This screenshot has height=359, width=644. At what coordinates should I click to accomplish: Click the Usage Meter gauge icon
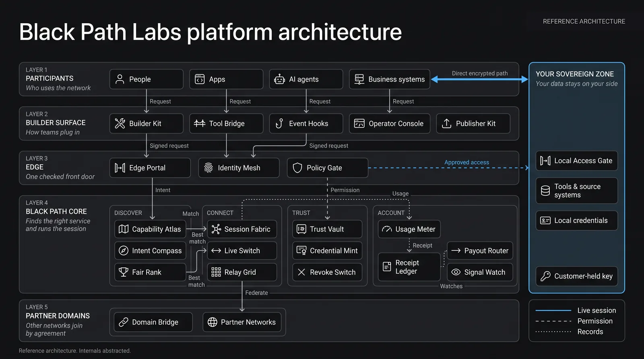tap(387, 229)
